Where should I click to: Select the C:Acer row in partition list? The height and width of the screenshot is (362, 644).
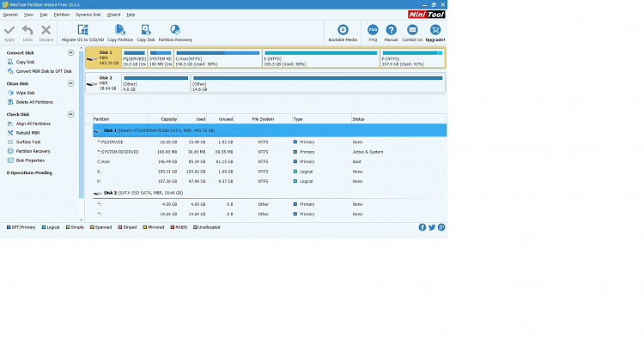coord(270,162)
